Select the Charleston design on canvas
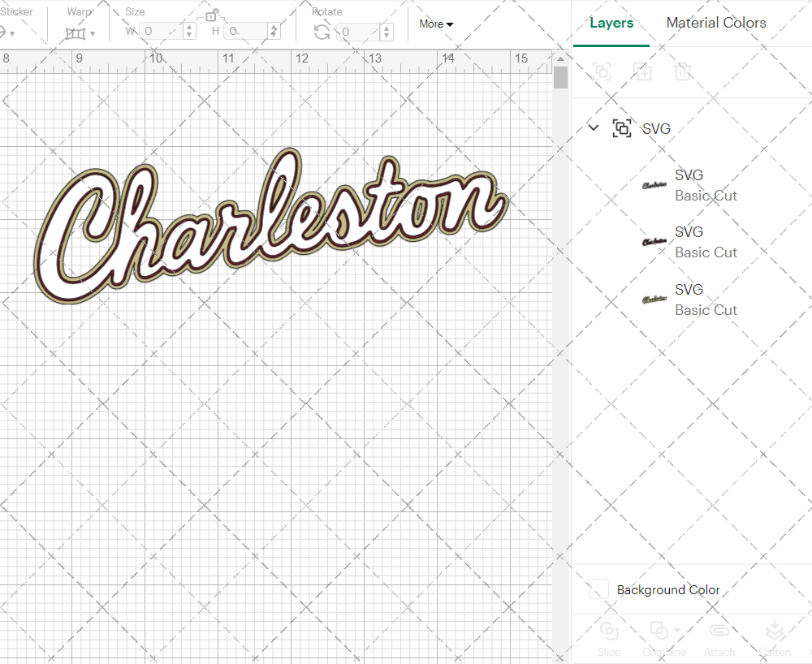 [x=270, y=226]
